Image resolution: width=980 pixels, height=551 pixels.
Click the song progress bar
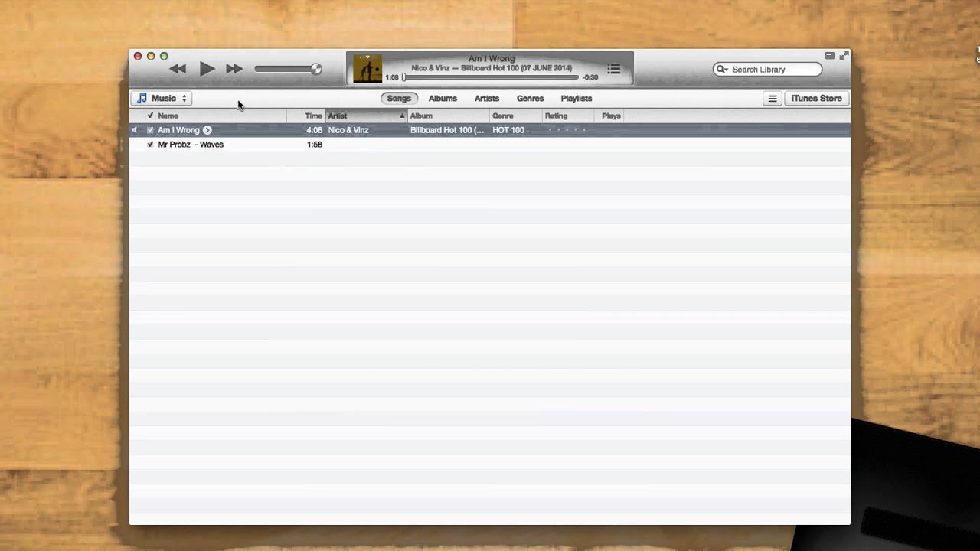491,77
